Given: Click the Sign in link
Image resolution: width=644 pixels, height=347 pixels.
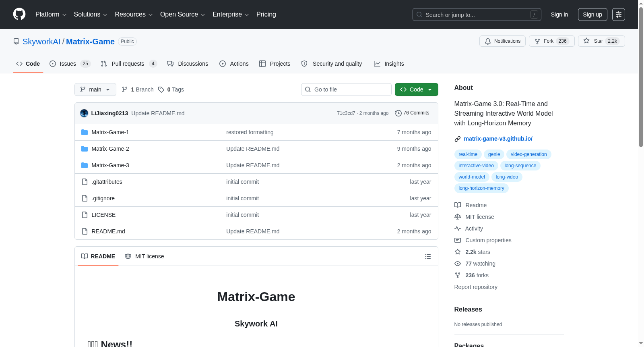Looking at the screenshot, I should 559,15.
